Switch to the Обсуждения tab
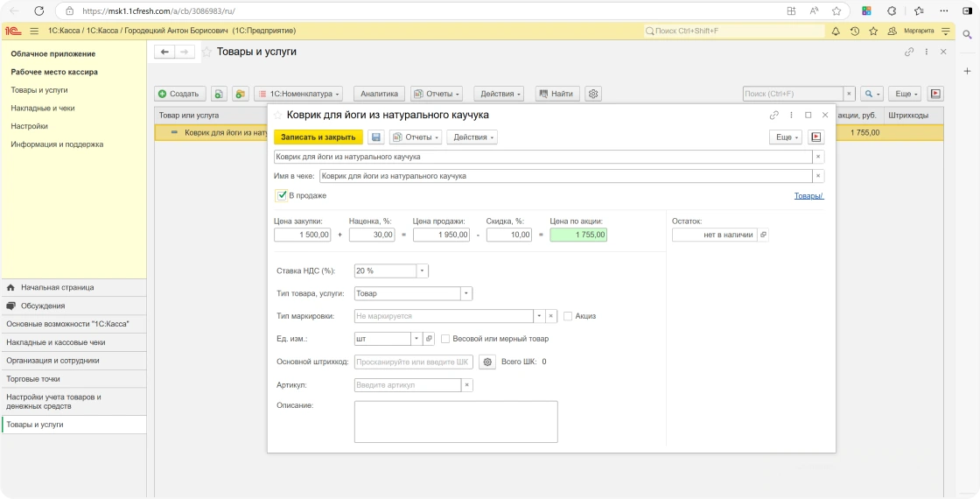 (73, 306)
